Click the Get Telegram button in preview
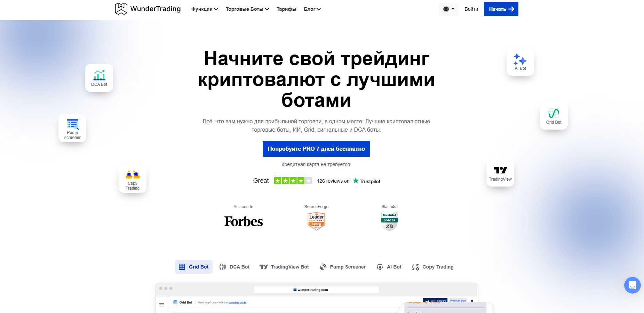This screenshot has width=644, height=313. [x=435, y=300]
